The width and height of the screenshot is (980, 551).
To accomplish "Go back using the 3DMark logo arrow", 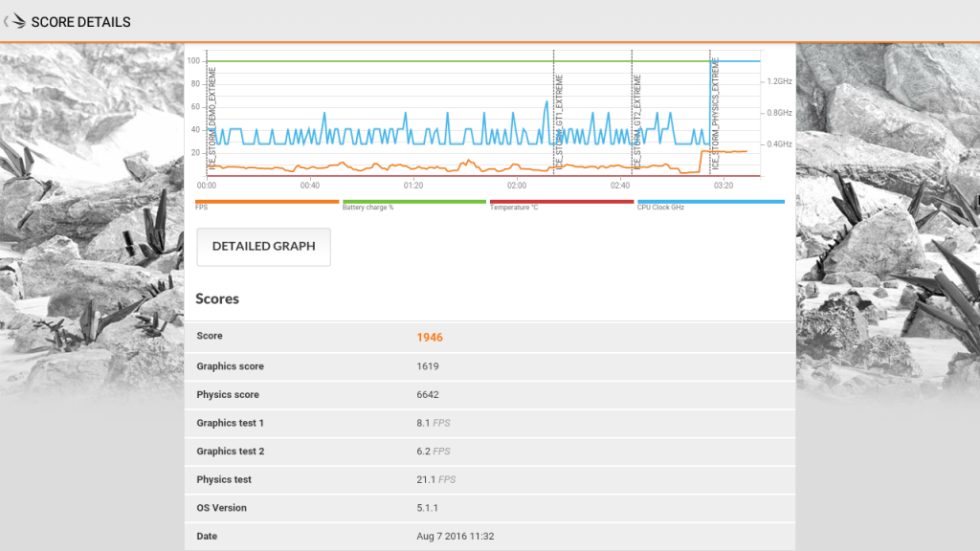I will pyautogui.click(x=15, y=21).
